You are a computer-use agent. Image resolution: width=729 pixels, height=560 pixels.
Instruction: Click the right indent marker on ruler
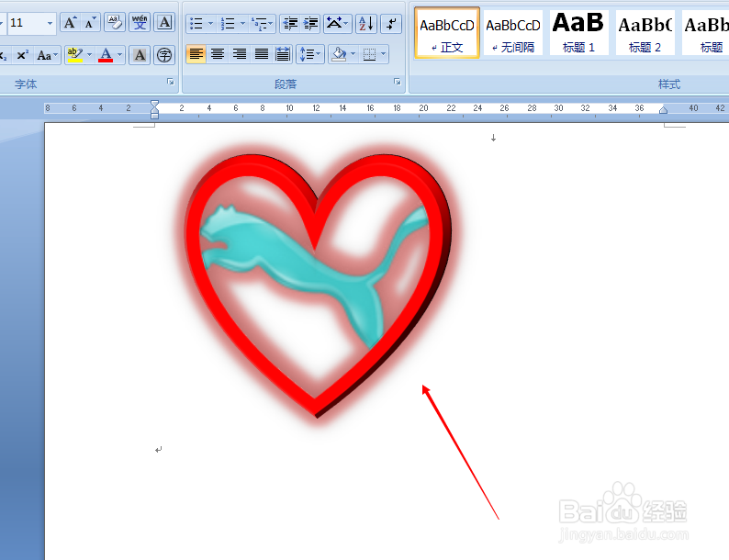point(664,109)
